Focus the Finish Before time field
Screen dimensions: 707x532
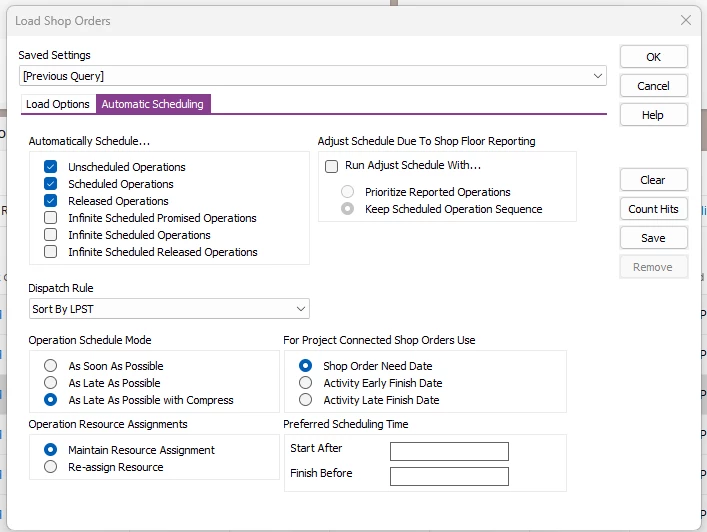pos(449,476)
